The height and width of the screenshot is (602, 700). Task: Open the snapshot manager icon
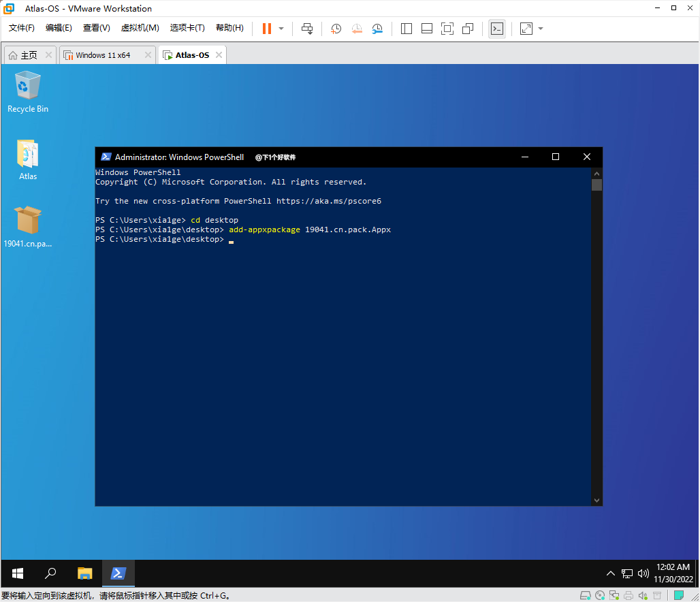tap(377, 29)
